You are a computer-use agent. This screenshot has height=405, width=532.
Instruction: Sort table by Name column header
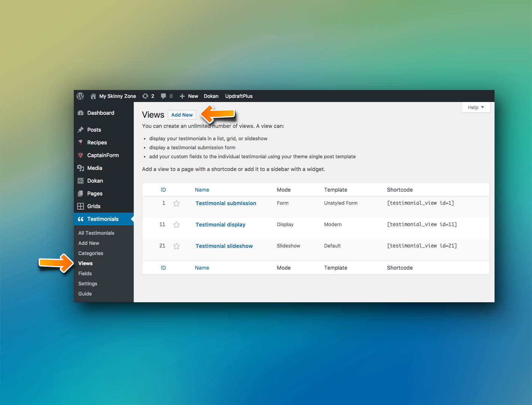tap(202, 190)
